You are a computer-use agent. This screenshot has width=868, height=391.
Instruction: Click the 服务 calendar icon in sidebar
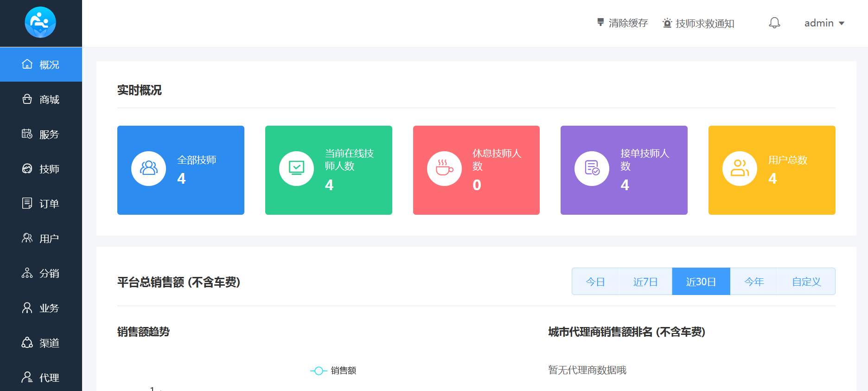pyautogui.click(x=27, y=134)
